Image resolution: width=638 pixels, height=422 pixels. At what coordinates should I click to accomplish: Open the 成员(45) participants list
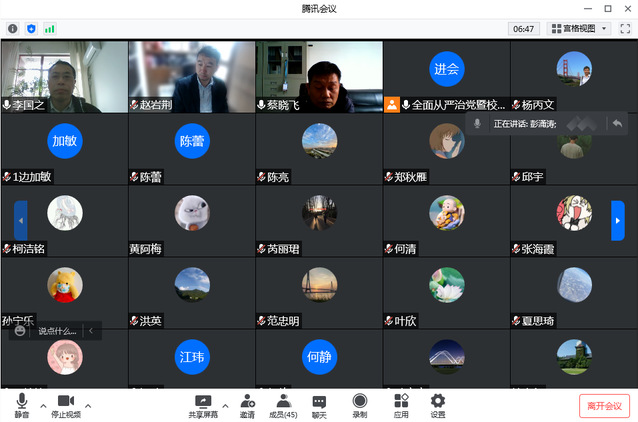point(283,404)
